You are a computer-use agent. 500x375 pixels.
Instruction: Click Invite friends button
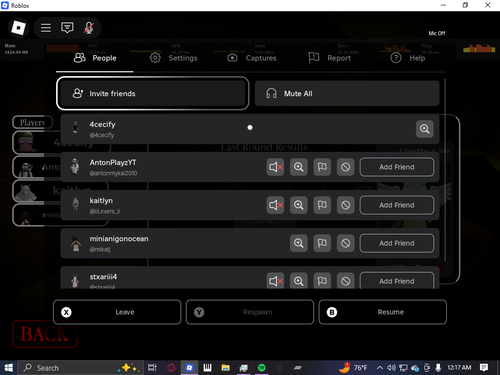pos(153,93)
